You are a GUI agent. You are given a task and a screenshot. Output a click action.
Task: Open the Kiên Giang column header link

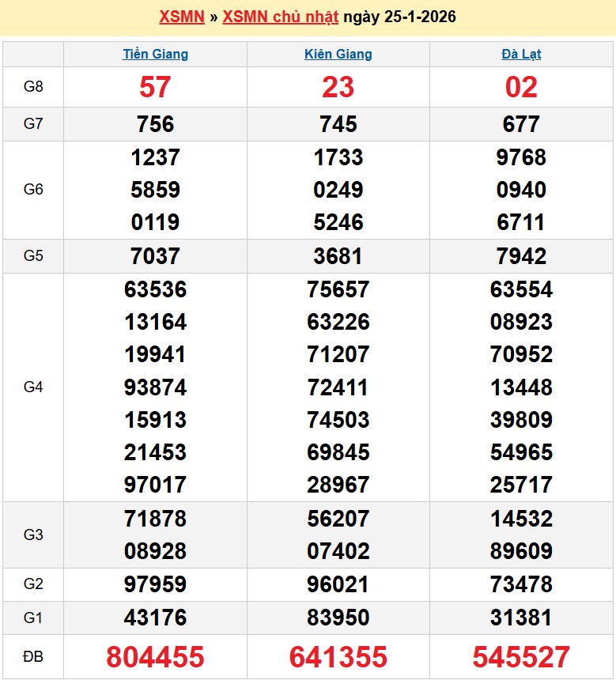(x=338, y=55)
